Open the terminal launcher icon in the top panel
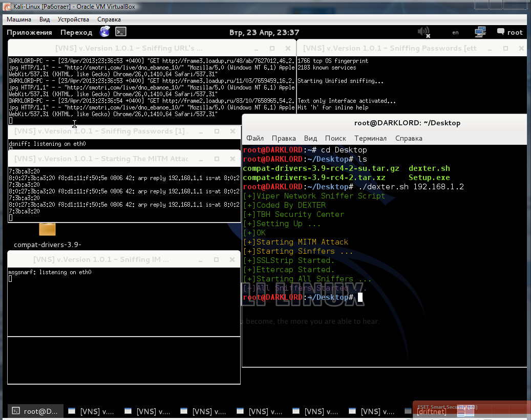The width and height of the screenshot is (531, 420). point(120,32)
